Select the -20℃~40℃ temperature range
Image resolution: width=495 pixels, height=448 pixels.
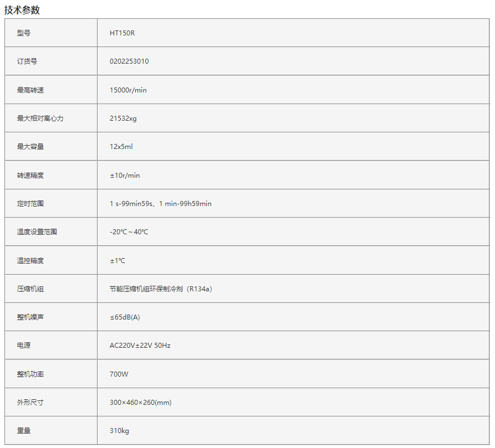129,232
